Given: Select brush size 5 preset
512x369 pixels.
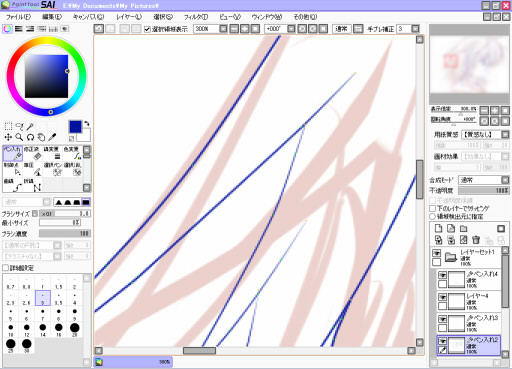Looking at the screenshot, I should pos(11,314).
